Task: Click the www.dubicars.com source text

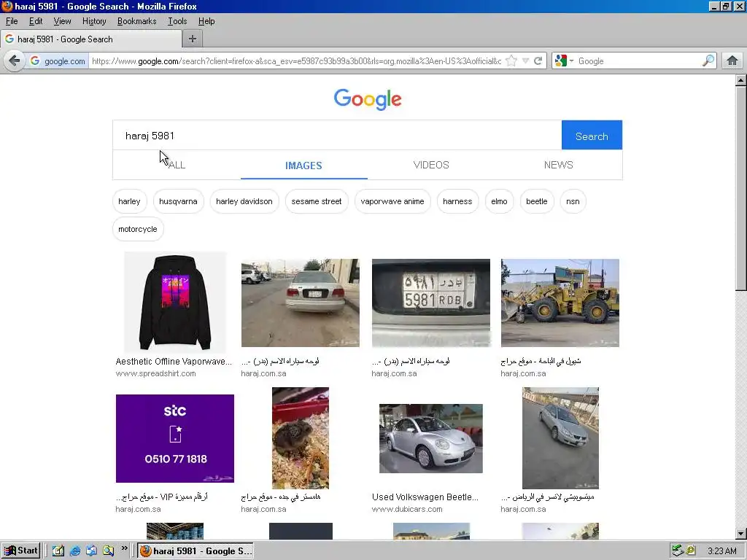Action: [x=407, y=509]
